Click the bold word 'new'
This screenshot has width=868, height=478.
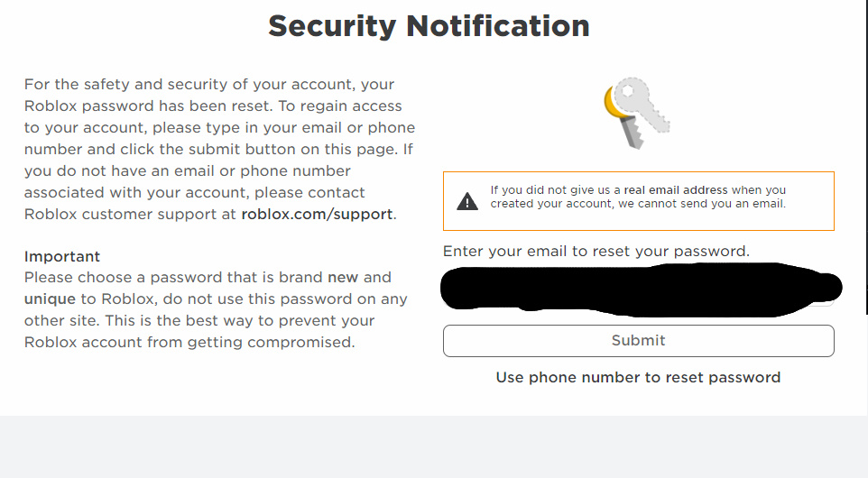click(x=343, y=277)
